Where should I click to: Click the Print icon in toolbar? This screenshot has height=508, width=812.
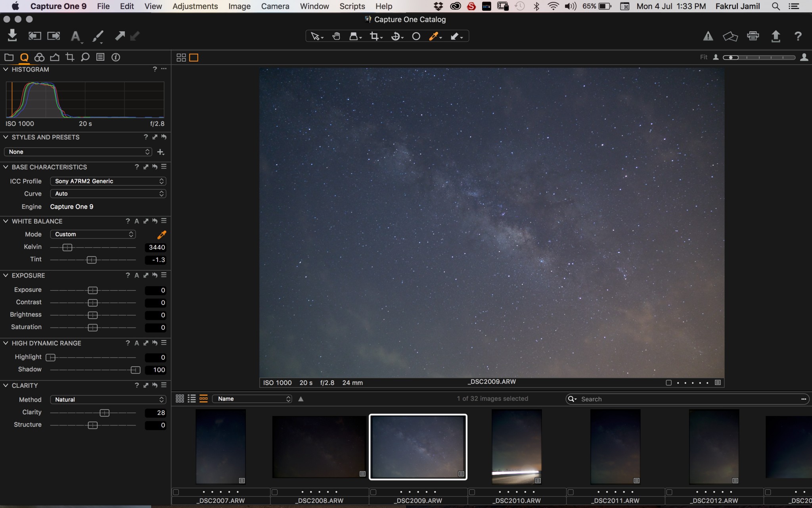(x=753, y=36)
